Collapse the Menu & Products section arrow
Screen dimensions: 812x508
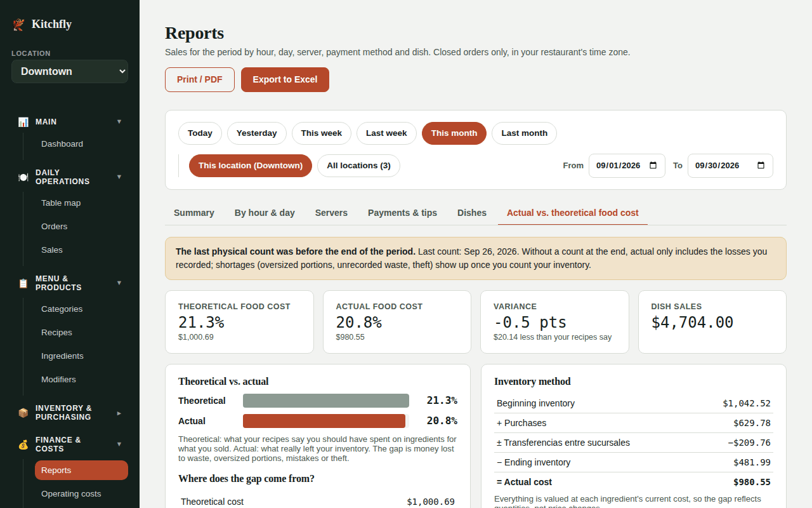tap(119, 283)
